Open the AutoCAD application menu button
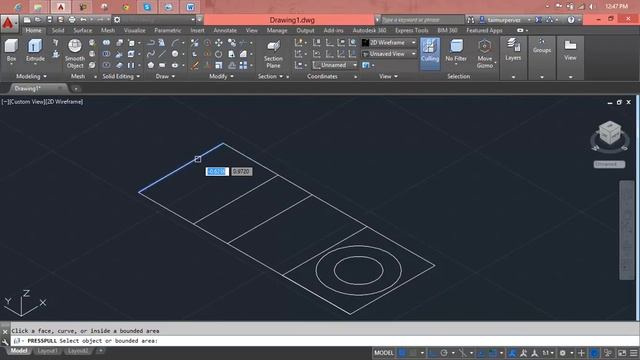Image resolution: width=640 pixels, height=360 pixels. 8,23
